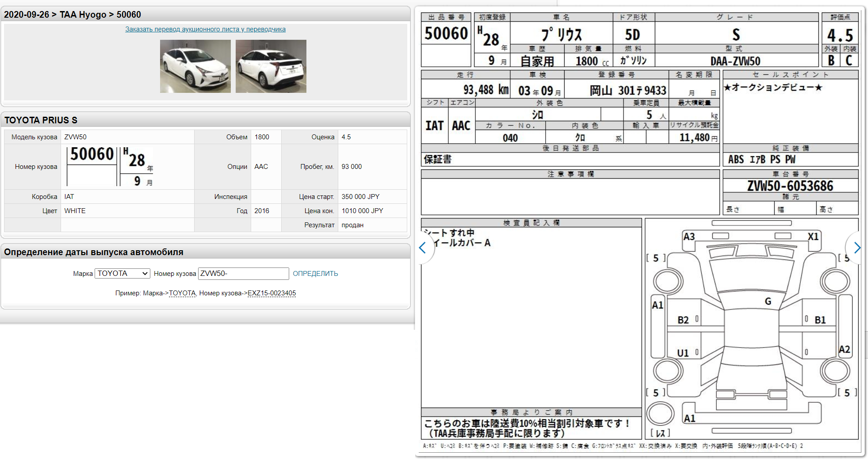Select the engine volume value '1800'
This screenshot has height=466, width=868.
click(x=262, y=137)
